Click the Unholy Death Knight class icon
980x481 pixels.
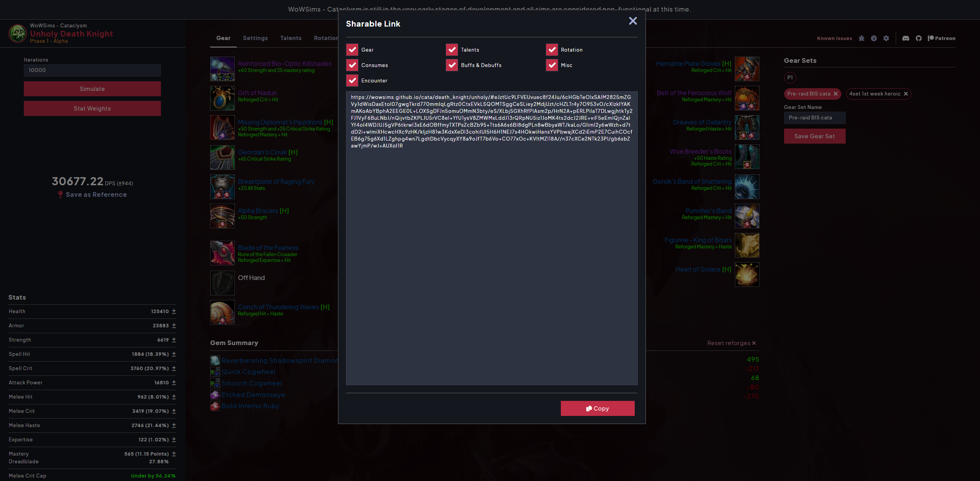pyautogui.click(x=17, y=33)
